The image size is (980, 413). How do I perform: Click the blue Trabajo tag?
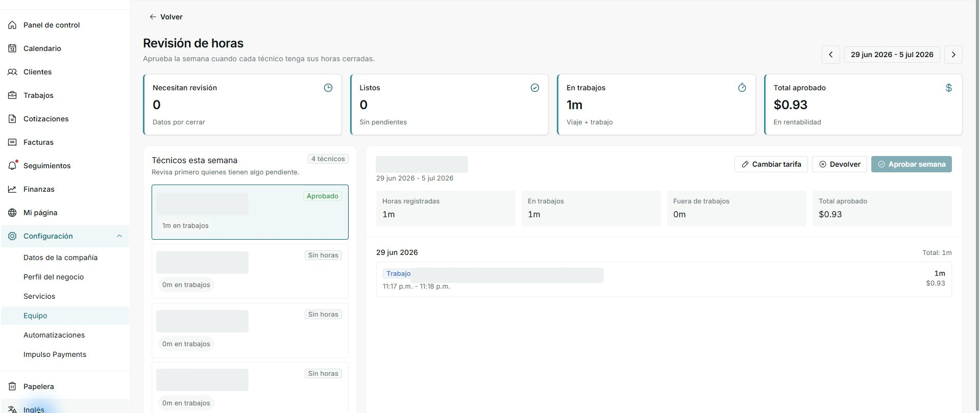pyautogui.click(x=398, y=274)
